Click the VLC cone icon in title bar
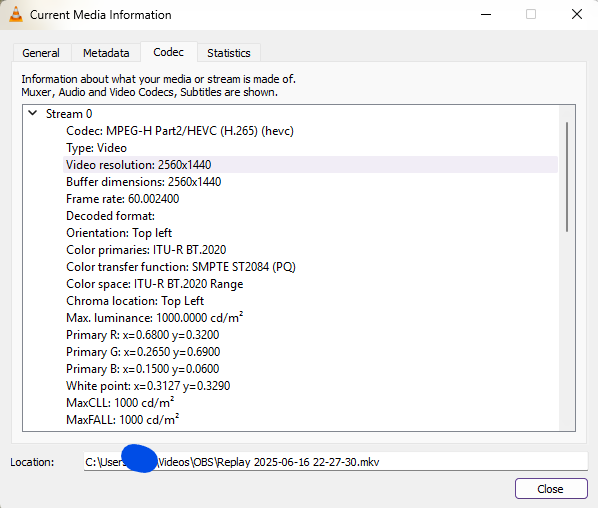This screenshot has width=598, height=508. [16, 14]
